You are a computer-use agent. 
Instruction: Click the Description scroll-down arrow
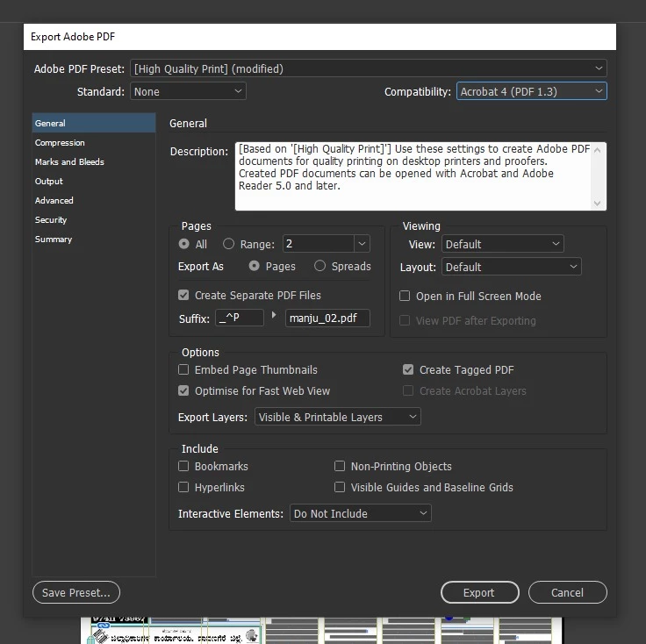(x=598, y=203)
